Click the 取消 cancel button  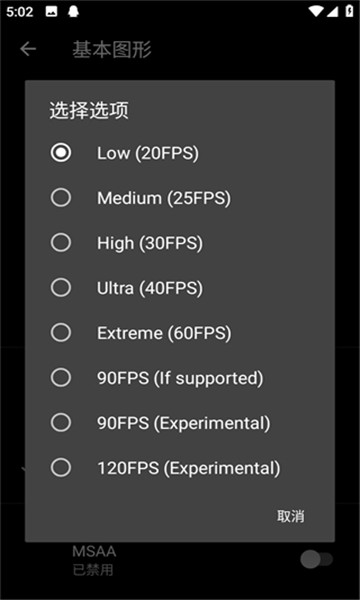pos(291,516)
